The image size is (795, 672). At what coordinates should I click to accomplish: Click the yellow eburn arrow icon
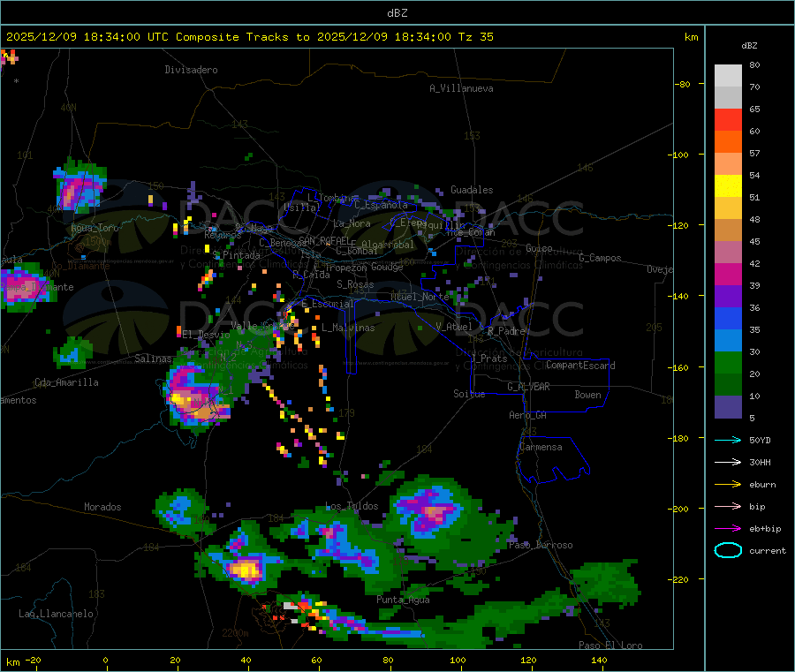[728, 484]
